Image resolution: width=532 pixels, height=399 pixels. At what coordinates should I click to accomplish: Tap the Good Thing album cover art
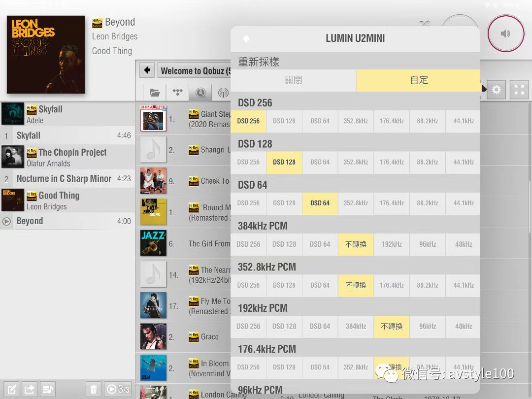point(46,55)
